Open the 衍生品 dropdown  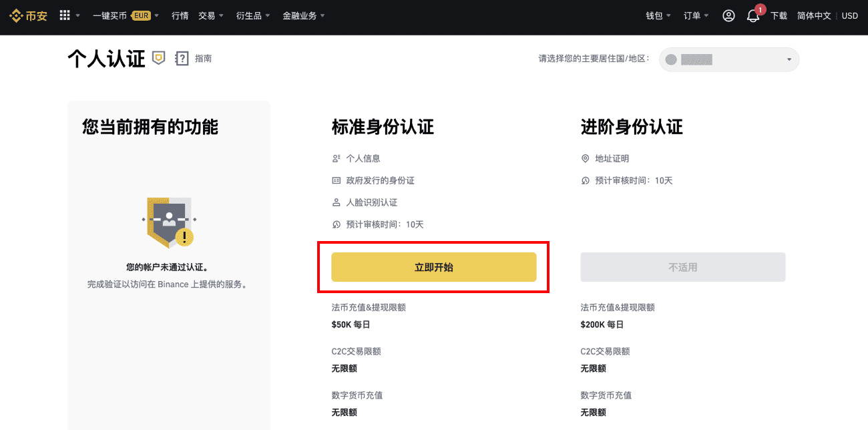[x=249, y=15]
